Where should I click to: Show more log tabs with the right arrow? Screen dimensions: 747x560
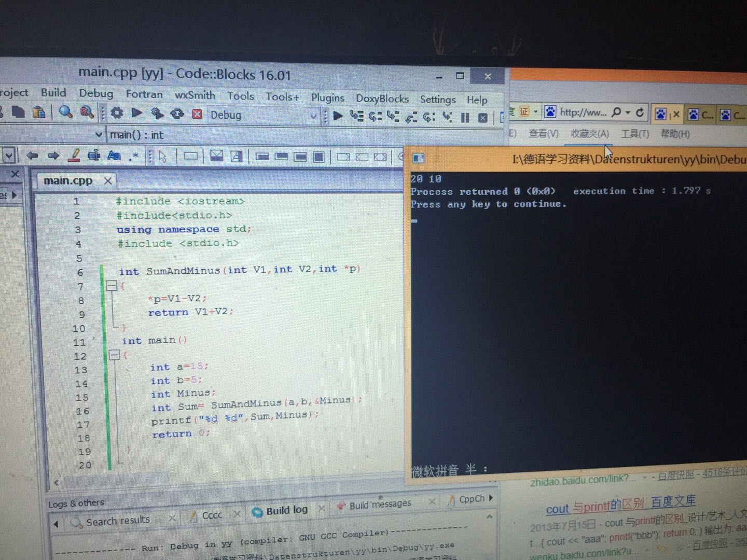coord(491,498)
